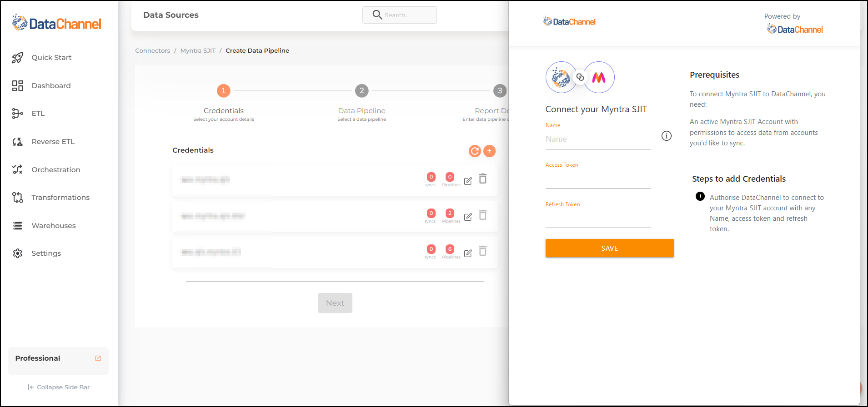Open the Professional plan external link icon
The height and width of the screenshot is (407, 868).
[98, 358]
